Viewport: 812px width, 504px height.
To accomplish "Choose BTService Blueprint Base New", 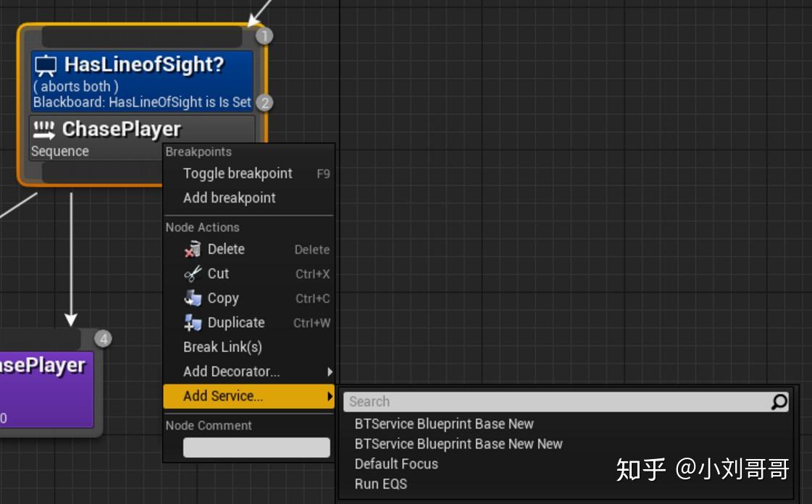I will [x=444, y=424].
